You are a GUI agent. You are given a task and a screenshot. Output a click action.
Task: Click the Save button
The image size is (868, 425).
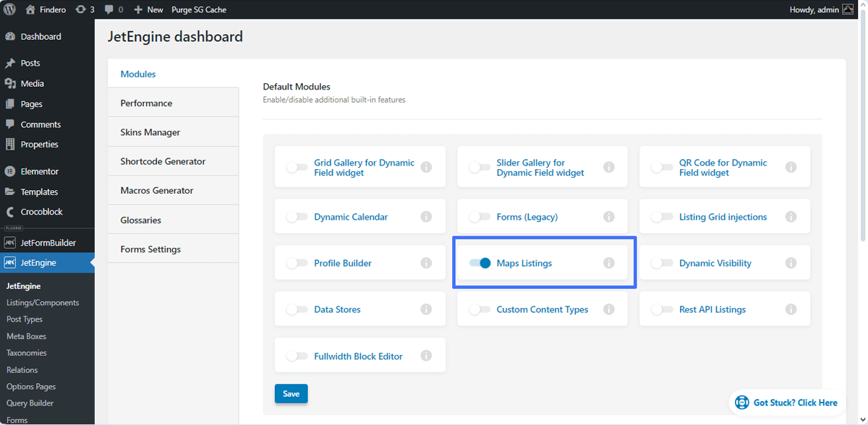[292, 394]
